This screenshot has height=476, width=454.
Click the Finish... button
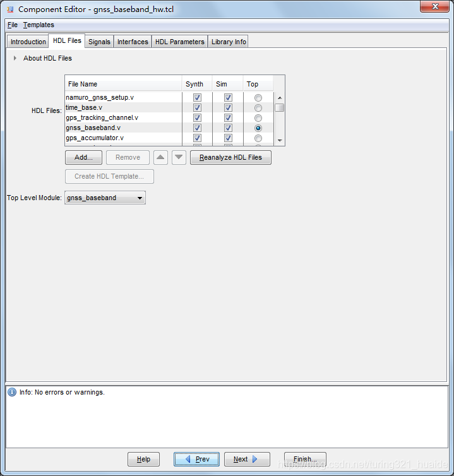pyautogui.click(x=305, y=459)
